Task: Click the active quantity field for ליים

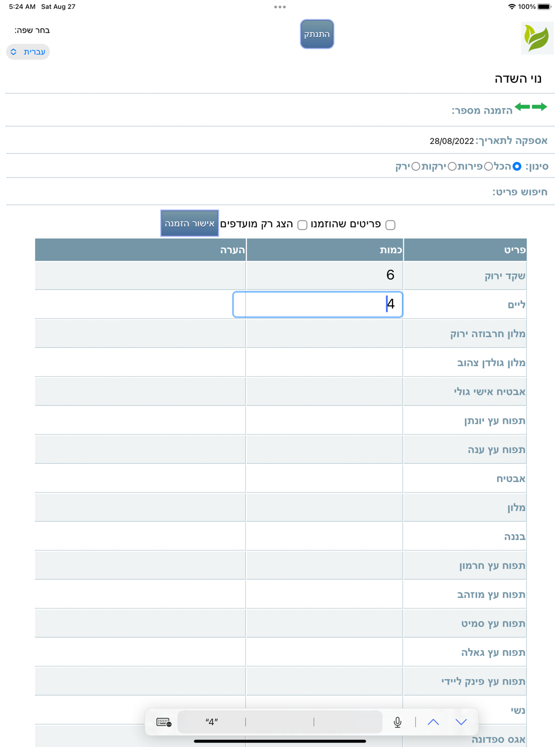Action: [318, 304]
